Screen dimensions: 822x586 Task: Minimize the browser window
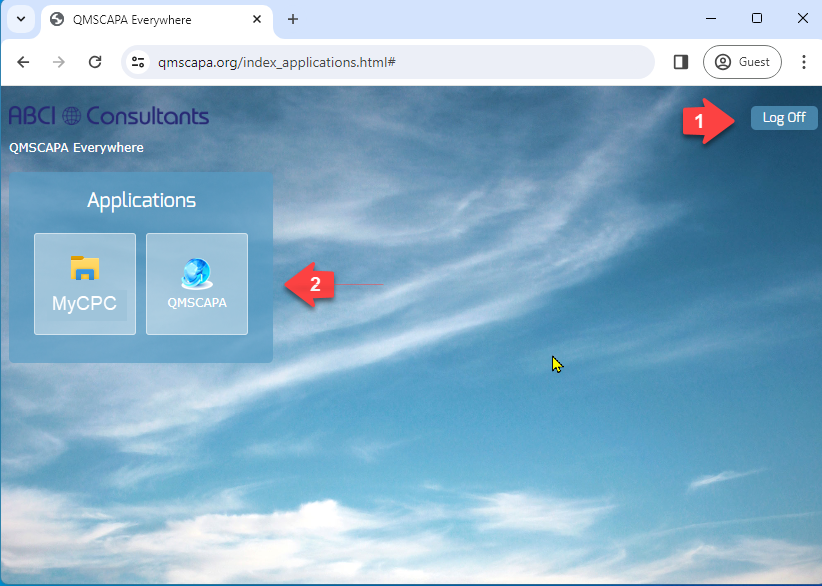[711, 18]
